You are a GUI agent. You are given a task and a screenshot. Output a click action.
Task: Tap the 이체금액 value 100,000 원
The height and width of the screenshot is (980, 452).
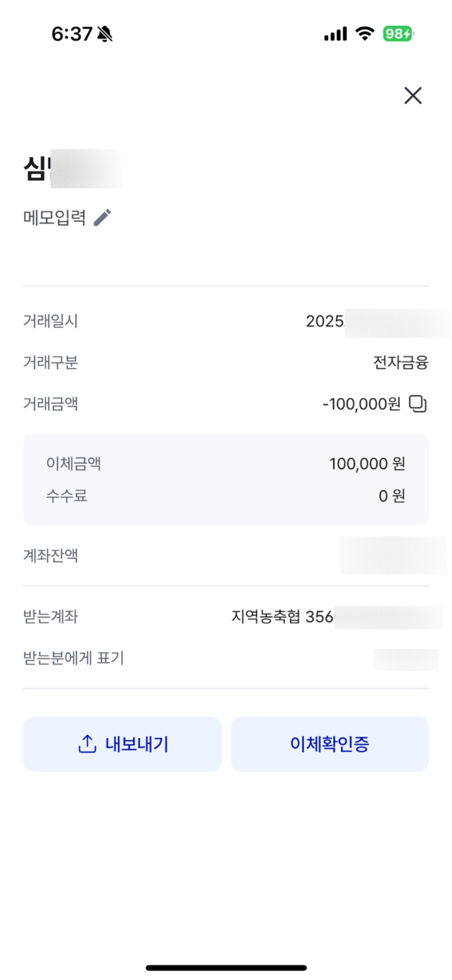[x=367, y=464]
